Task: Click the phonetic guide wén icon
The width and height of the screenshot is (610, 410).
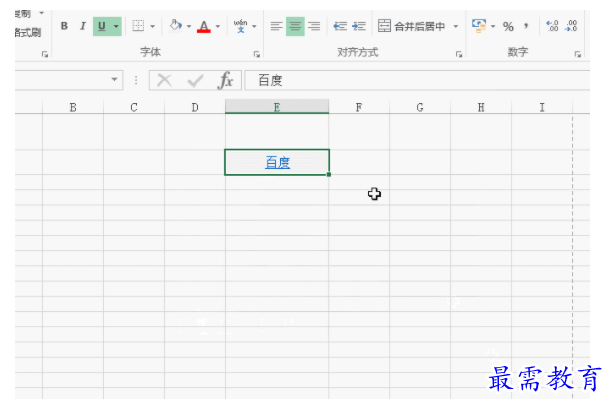Action: pos(240,26)
